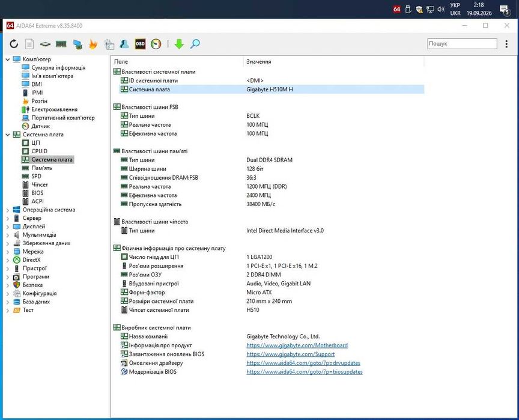This screenshot has width=519, height=420.
Task: Open Портативний комп'ютер tree item
Action: (63, 118)
